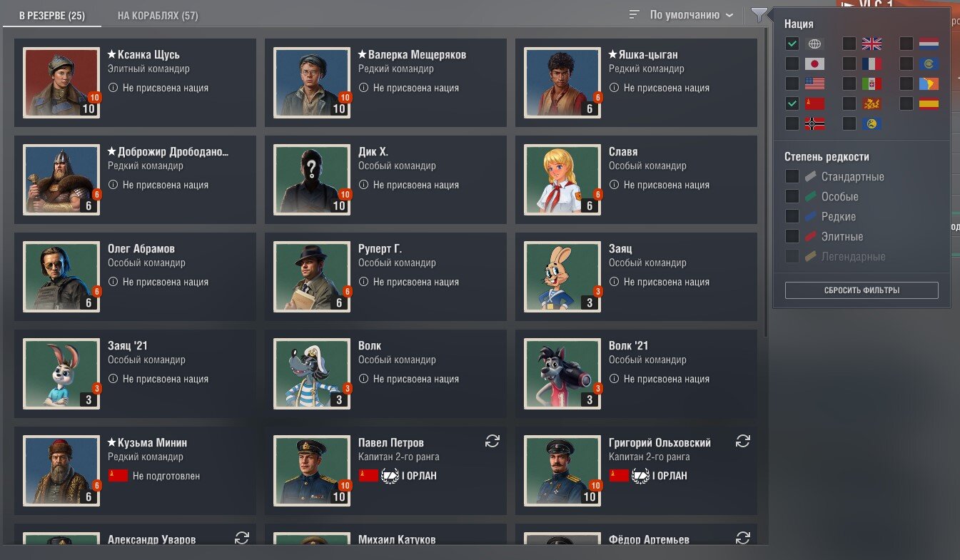Click the blue Редкие rarity color mark
The image size is (960, 560).
tap(810, 216)
